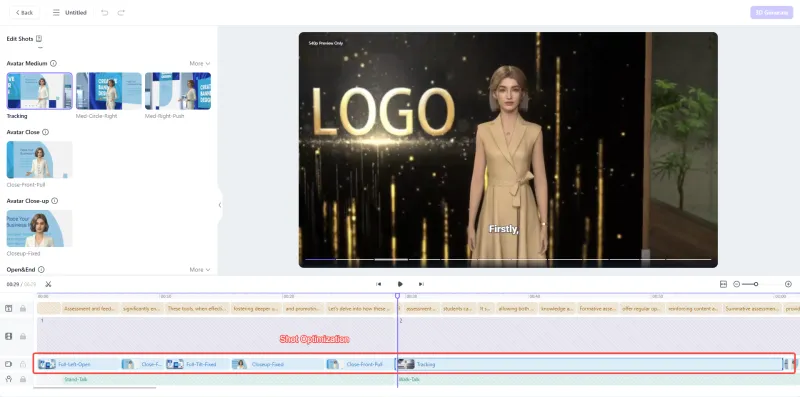
Task: Jump to next frame in playback controls
Action: pyautogui.click(x=421, y=284)
